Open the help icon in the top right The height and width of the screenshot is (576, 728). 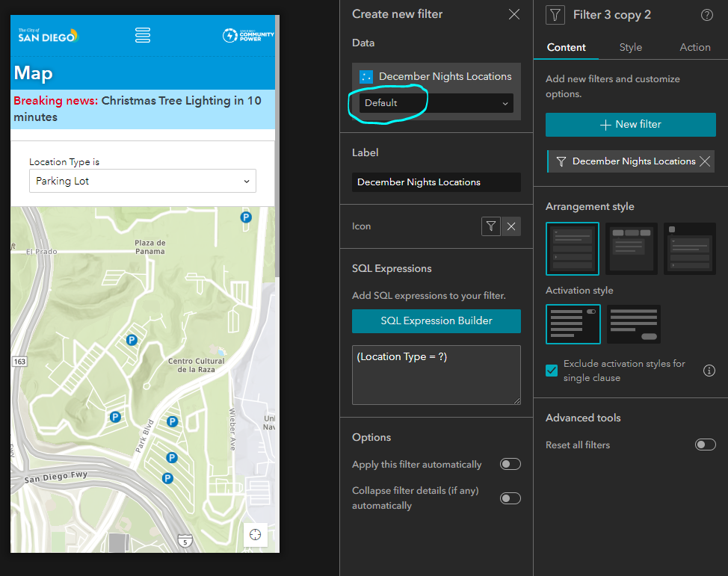(706, 15)
